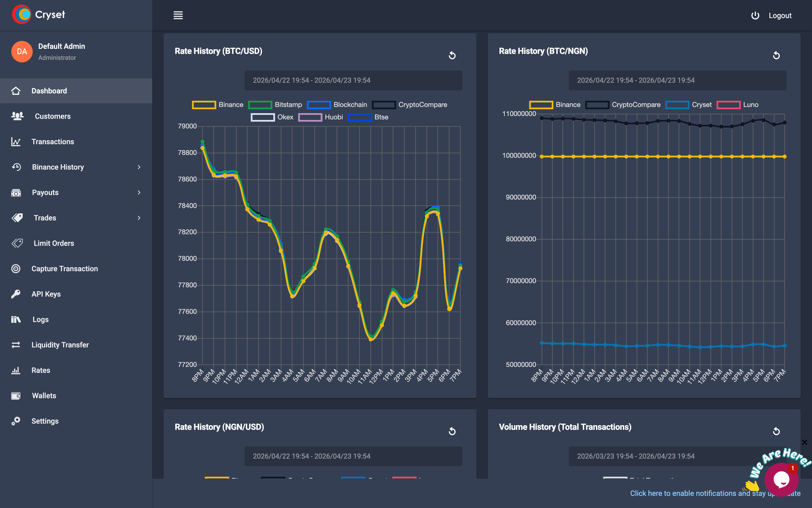Expand the Trades submenu chevron
The width and height of the screenshot is (812, 508).
139,218
